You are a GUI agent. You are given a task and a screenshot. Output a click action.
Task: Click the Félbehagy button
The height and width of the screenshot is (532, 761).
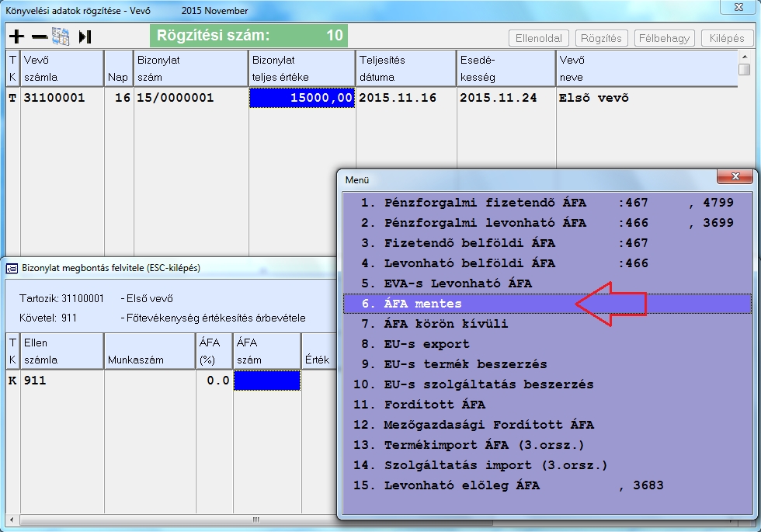(664, 38)
